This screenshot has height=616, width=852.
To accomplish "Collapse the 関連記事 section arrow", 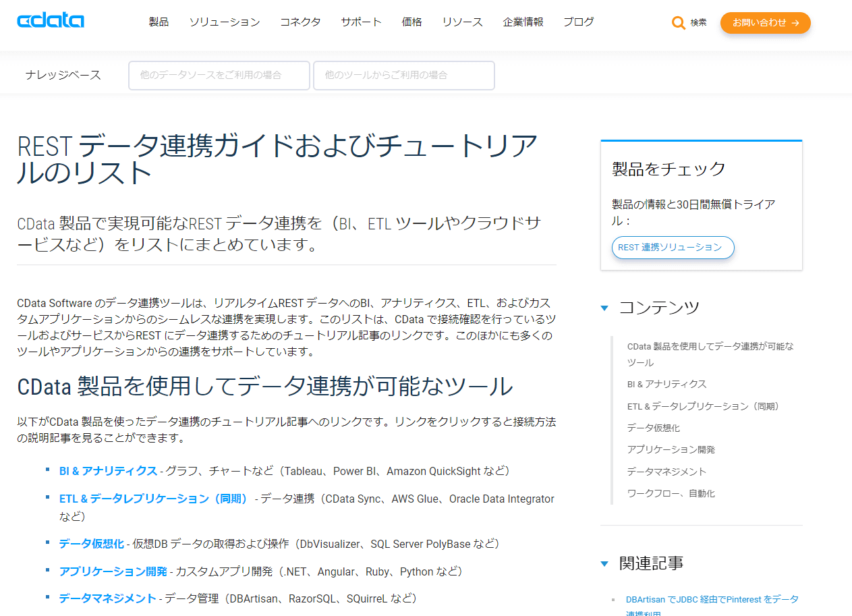I will pos(604,563).
